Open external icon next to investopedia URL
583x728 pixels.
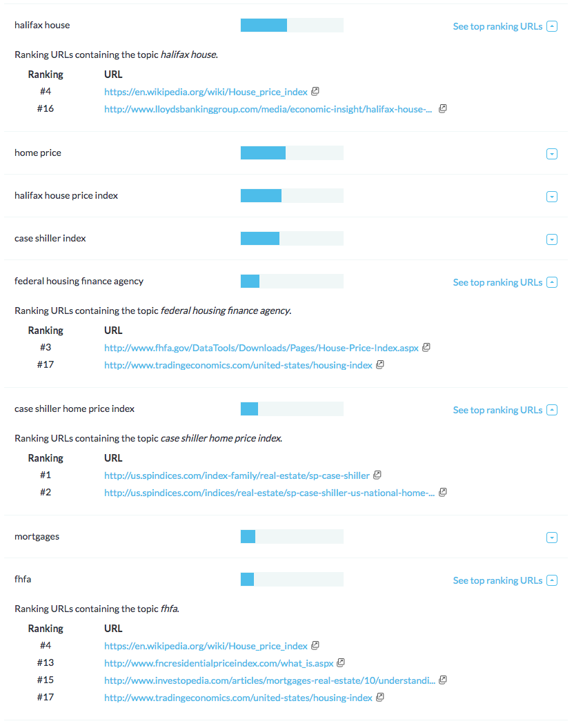click(443, 680)
